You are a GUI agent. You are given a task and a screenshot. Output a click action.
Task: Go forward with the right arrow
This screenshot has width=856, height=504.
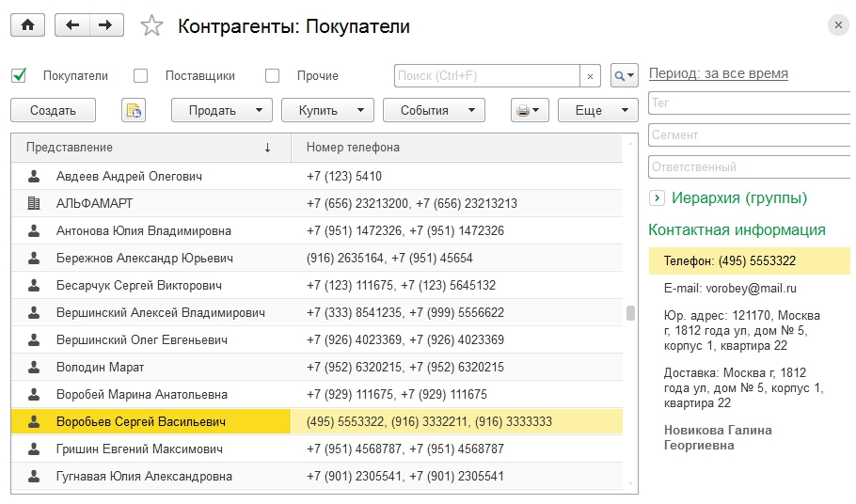click(x=106, y=25)
